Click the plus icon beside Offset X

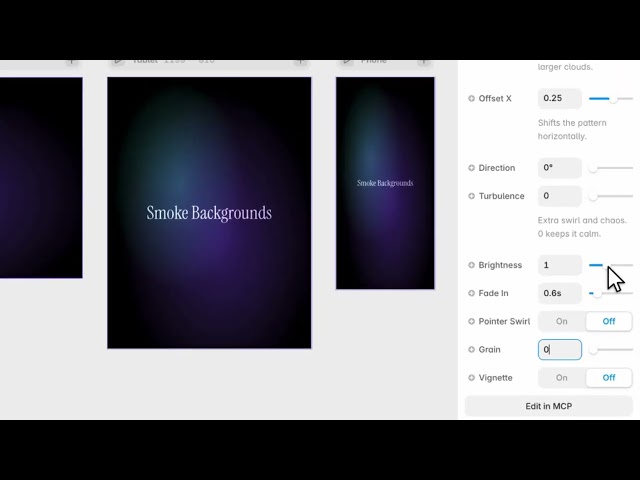coord(471,98)
